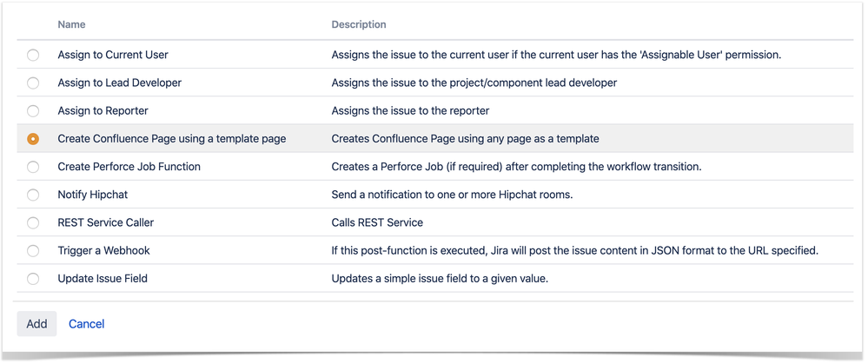Click the Create Perforce Job Function label
The width and height of the screenshot is (868, 364).
tap(129, 167)
